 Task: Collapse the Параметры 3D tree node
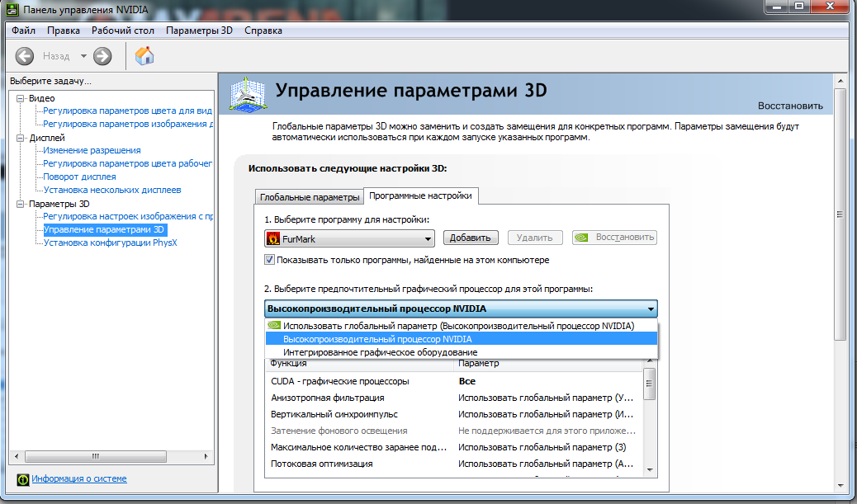(x=21, y=204)
